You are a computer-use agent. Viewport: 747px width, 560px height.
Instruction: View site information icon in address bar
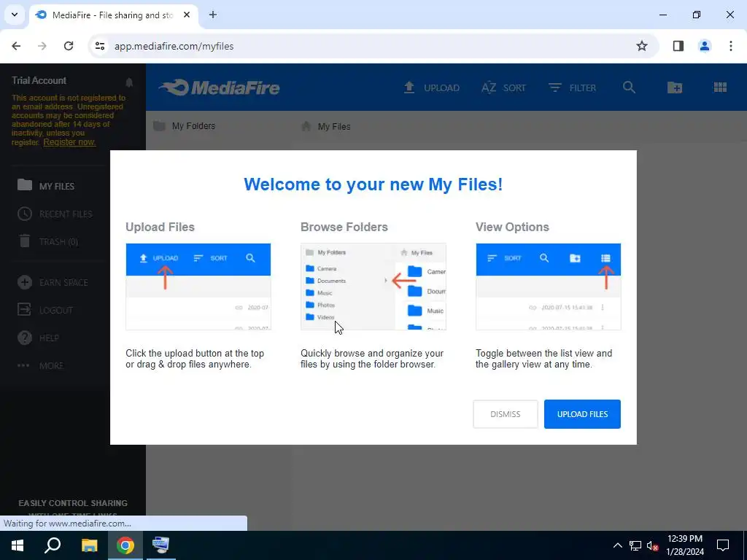click(x=99, y=46)
